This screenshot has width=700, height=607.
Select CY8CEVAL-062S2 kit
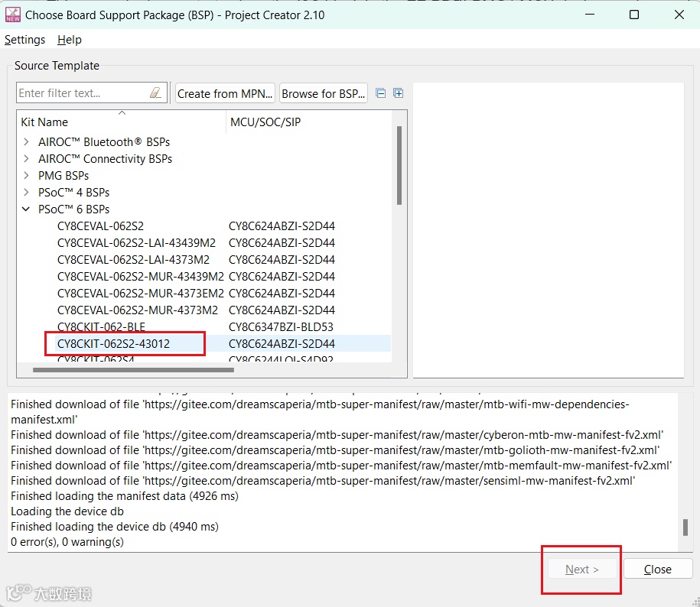click(100, 226)
